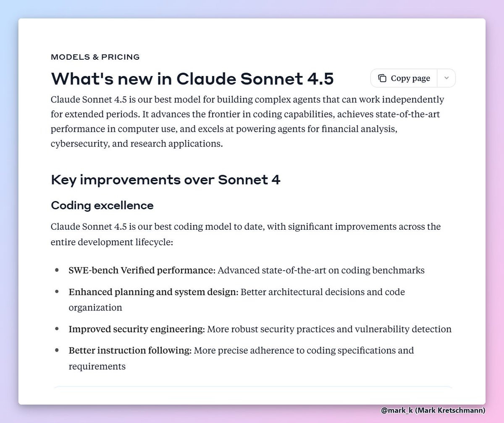
Task: Click the bullet dot before SWE-bench item
Action: [57, 270]
